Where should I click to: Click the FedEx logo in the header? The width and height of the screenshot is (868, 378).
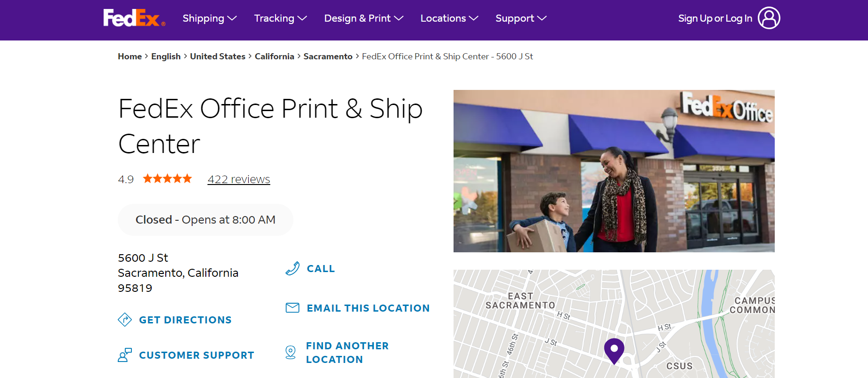click(134, 18)
